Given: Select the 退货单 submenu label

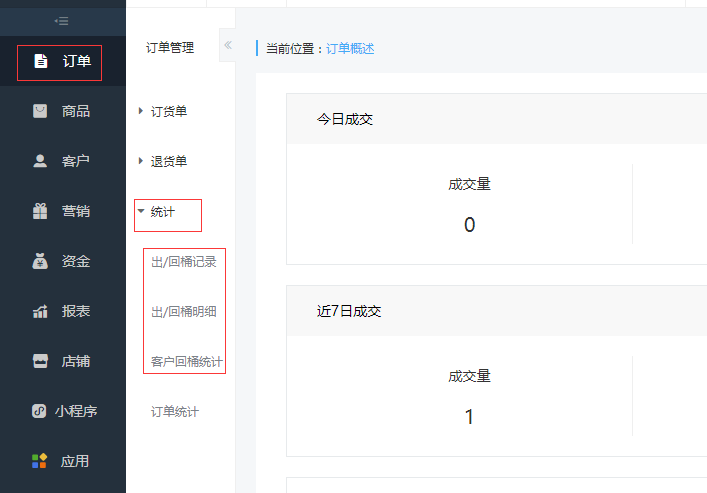Looking at the screenshot, I should [169, 161].
